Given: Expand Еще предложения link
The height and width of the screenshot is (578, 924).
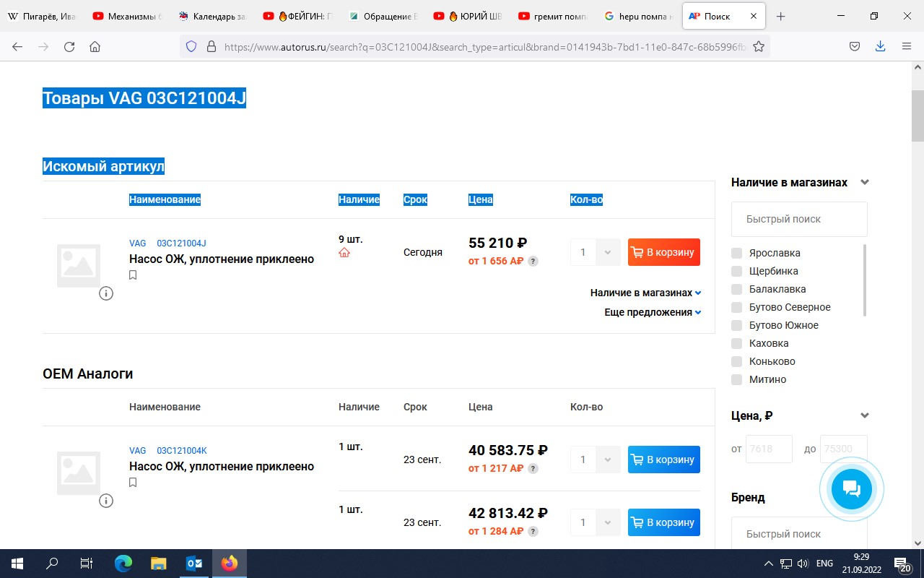Looking at the screenshot, I should (653, 312).
